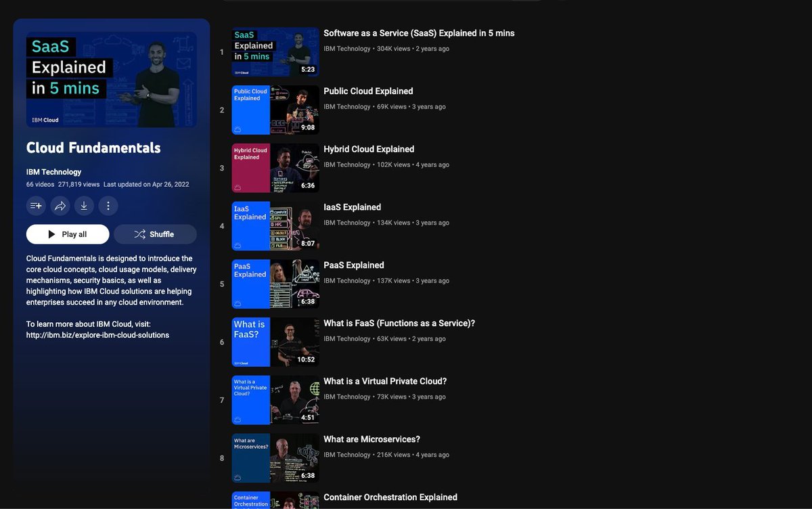Open 'What are Microservices?' thumbnail
812x509 pixels.
click(x=275, y=458)
